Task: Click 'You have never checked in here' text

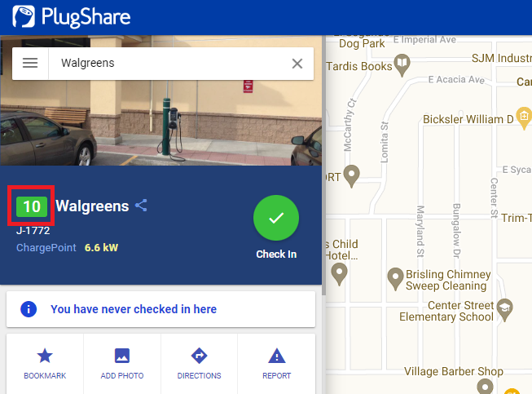Action: pos(134,309)
